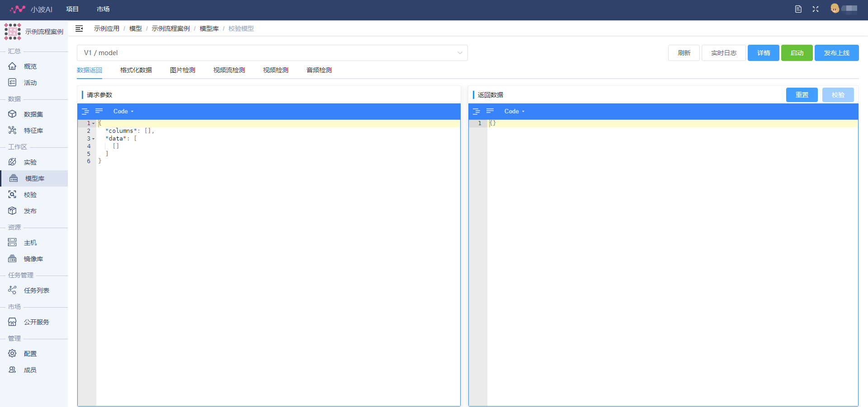The image size is (868, 407).
Task: Click the 详情 details button
Action: tap(764, 53)
